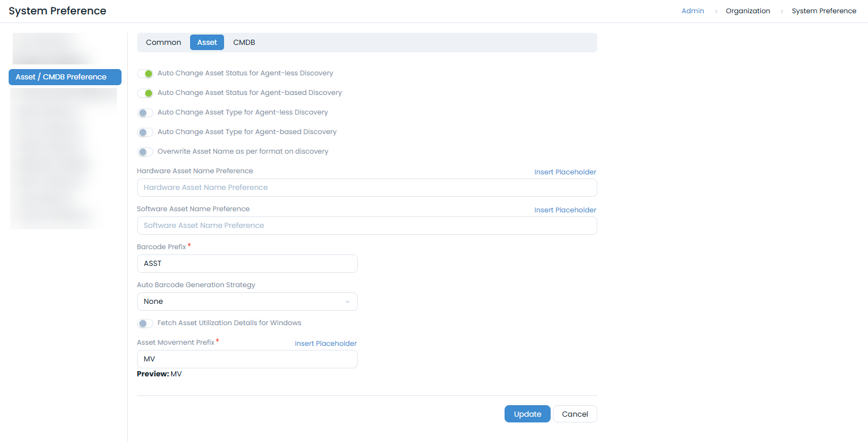Click Insert Placeholder for Hardware Asset Name
Viewport: 868px width, 442px height.
[x=565, y=172]
